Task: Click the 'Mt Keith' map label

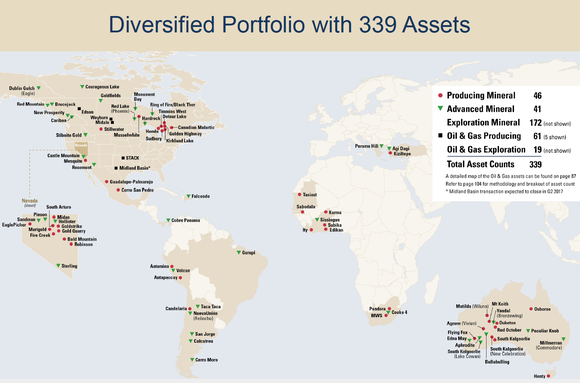Action: pyautogui.click(x=500, y=304)
